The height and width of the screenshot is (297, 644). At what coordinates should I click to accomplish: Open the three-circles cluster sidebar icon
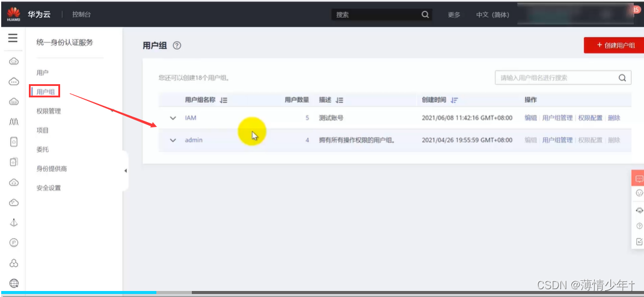(x=14, y=263)
